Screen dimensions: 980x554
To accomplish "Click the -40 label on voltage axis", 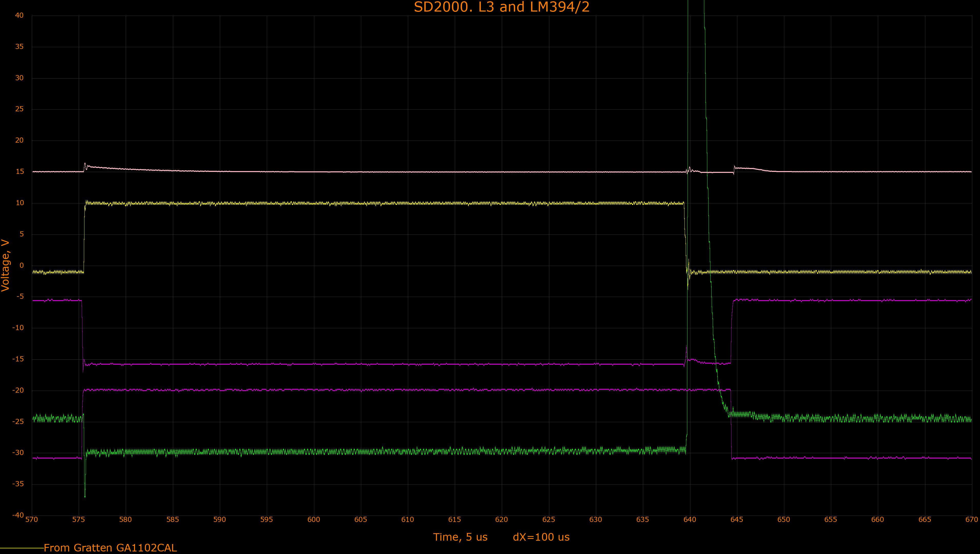I will point(18,515).
